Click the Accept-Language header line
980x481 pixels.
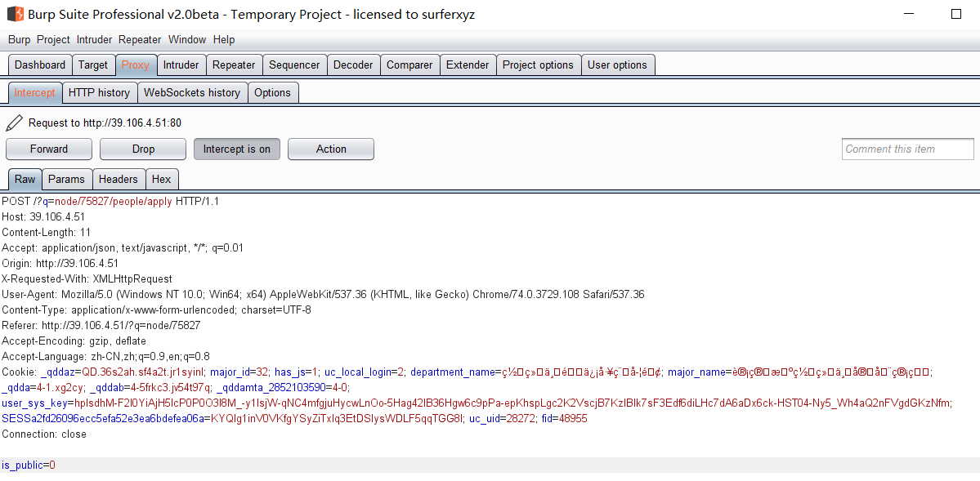[x=105, y=357]
